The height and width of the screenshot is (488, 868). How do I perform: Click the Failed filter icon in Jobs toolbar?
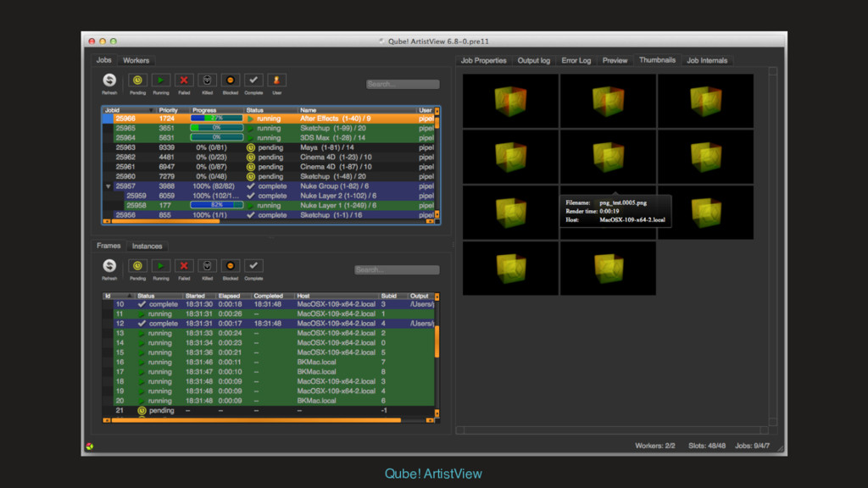184,80
